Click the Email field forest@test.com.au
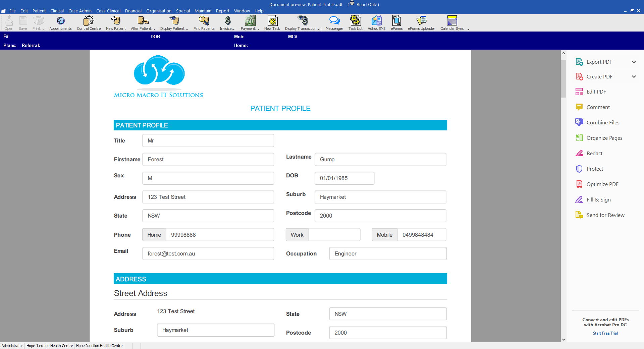Image resolution: width=644 pixels, height=349 pixels. [208, 253]
